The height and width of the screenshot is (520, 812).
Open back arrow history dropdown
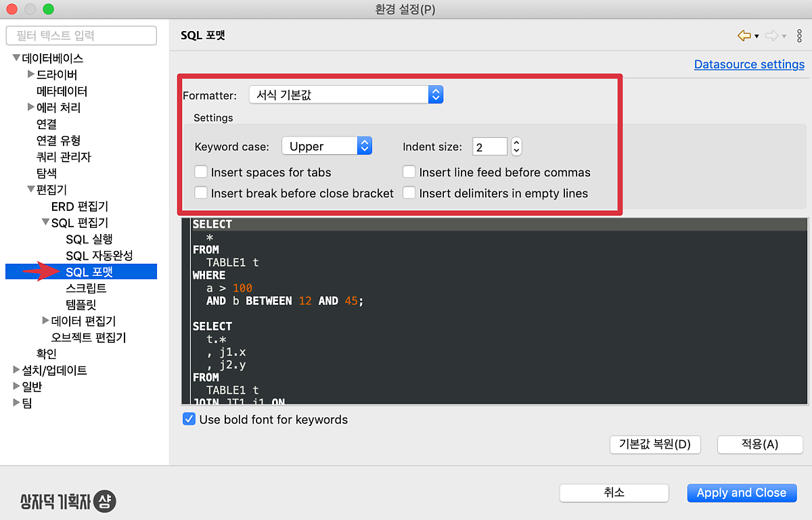757,37
